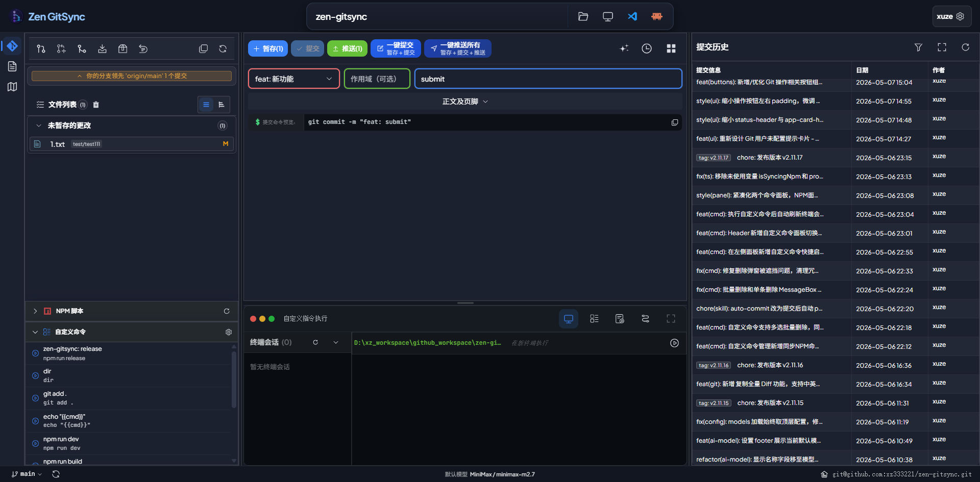Select commit dated 2026-05-06 23:08

pos(836,195)
